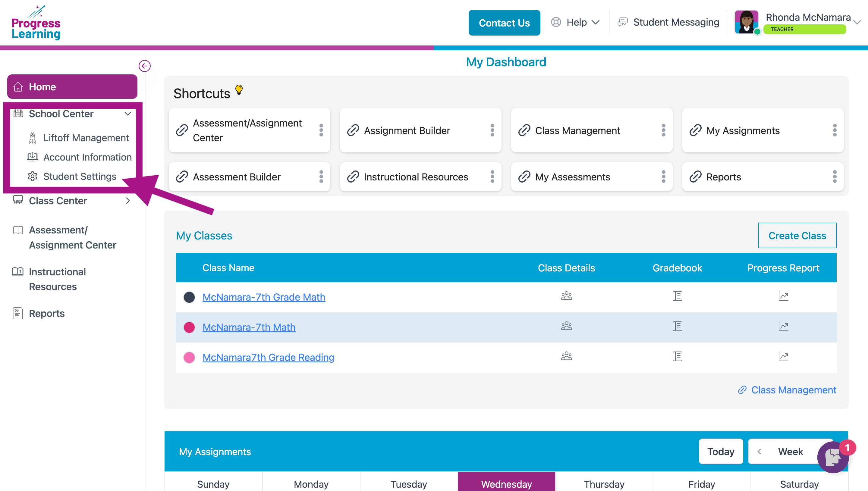
Task: Click the Help lifebuoy icon
Action: (x=556, y=22)
